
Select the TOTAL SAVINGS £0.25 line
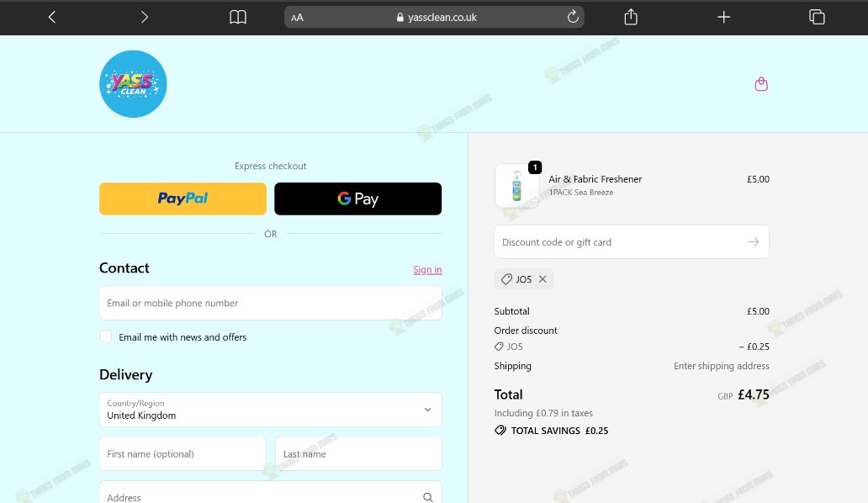tap(552, 431)
